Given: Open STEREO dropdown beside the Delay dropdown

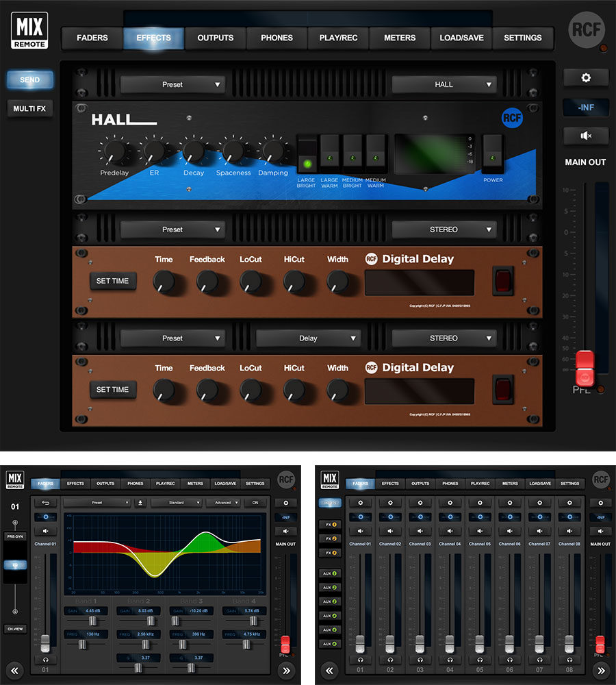Looking at the screenshot, I should 444,338.
